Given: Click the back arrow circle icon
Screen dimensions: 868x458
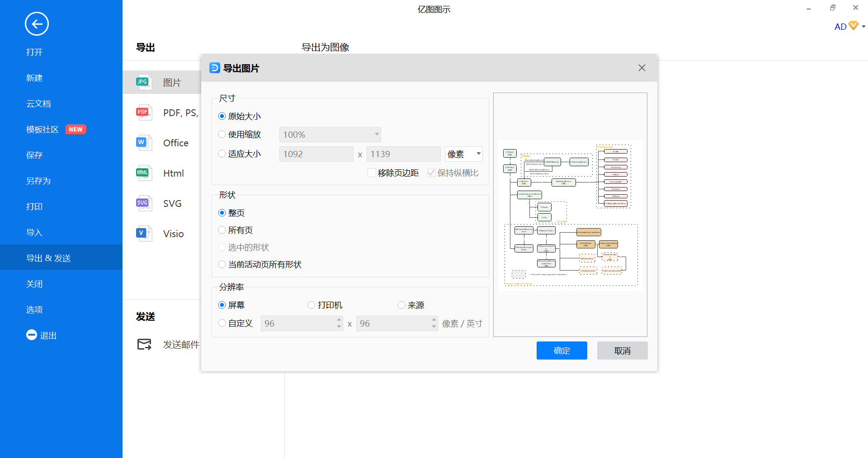Looking at the screenshot, I should 37,24.
